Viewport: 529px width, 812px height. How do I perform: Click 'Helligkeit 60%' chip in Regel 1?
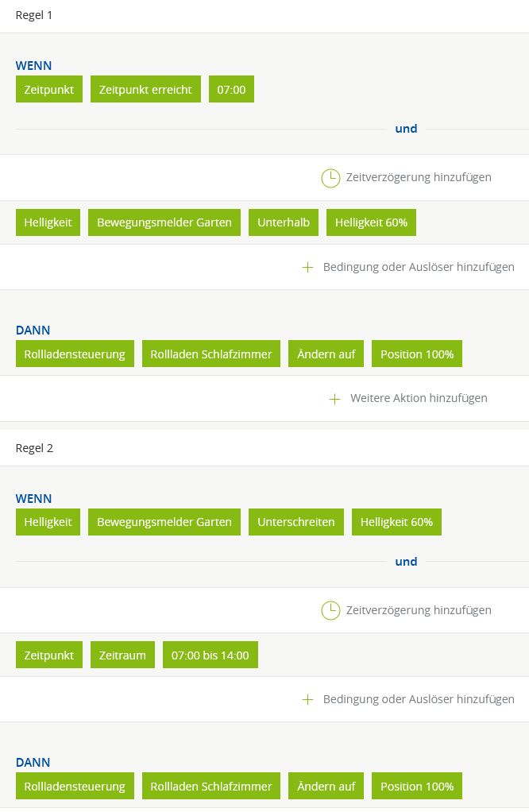coord(371,222)
